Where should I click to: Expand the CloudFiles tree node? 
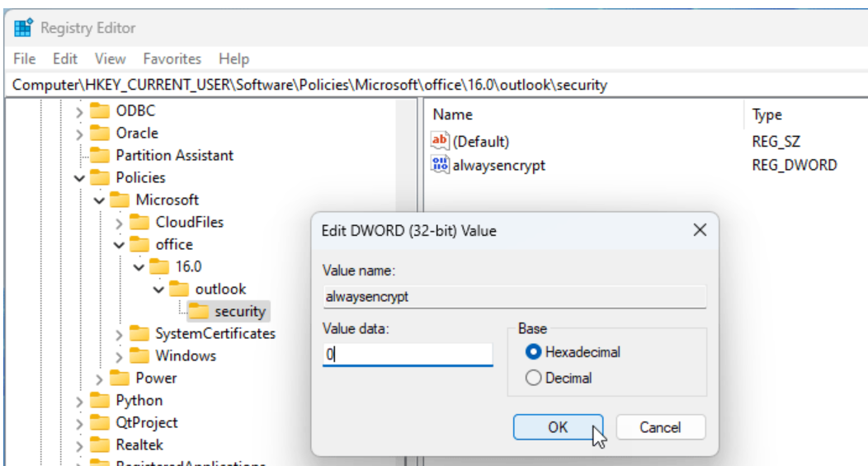point(119,224)
